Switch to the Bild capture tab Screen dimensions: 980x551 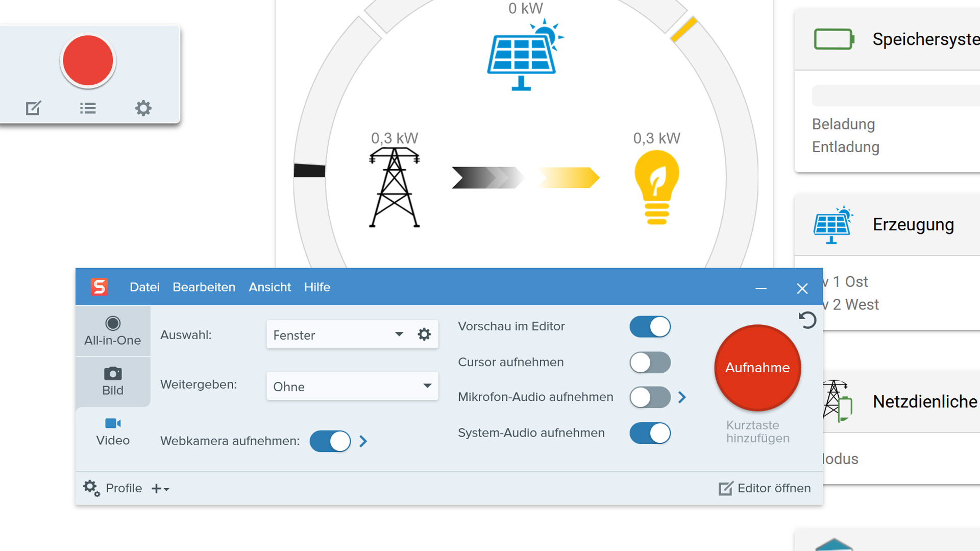pyautogui.click(x=113, y=381)
